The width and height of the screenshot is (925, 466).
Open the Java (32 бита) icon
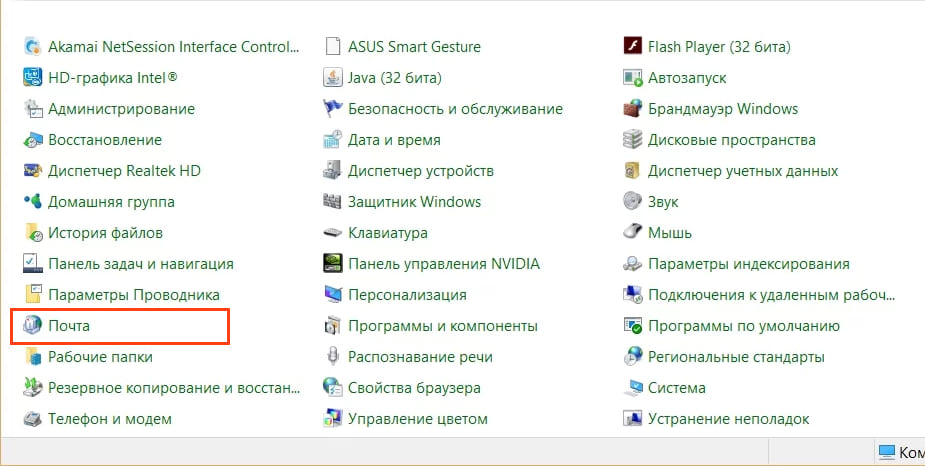click(333, 77)
